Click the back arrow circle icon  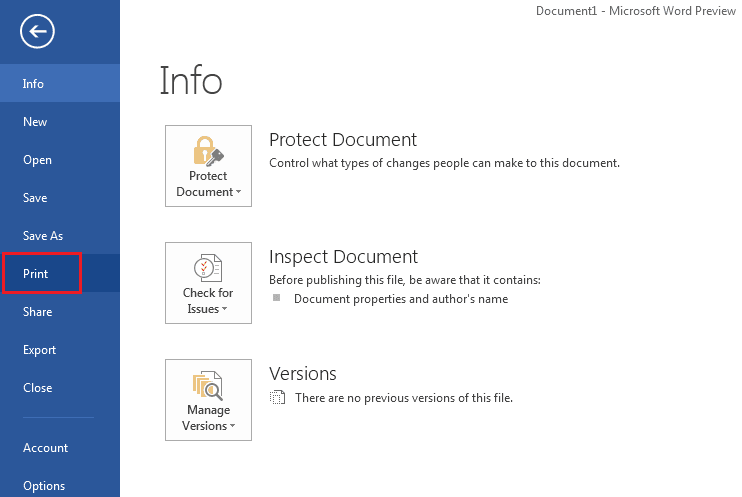pyautogui.click(x=37, y=31)
